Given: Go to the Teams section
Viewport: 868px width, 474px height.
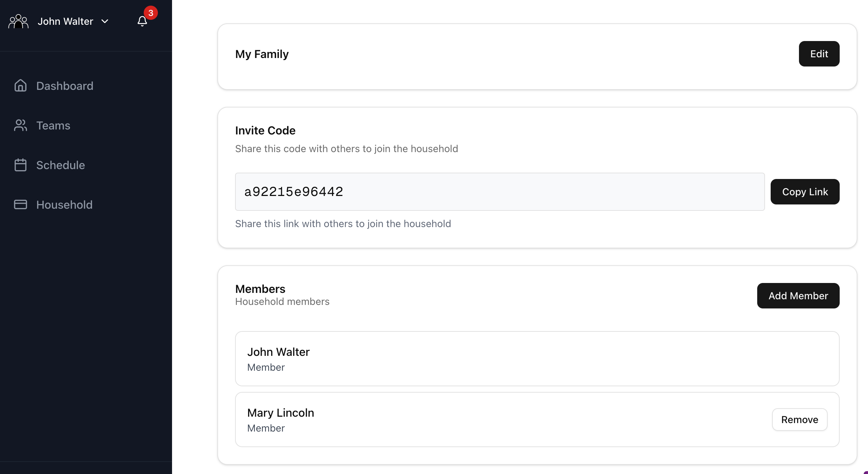Looking at the screenshot, I should (x=53, y=126).
